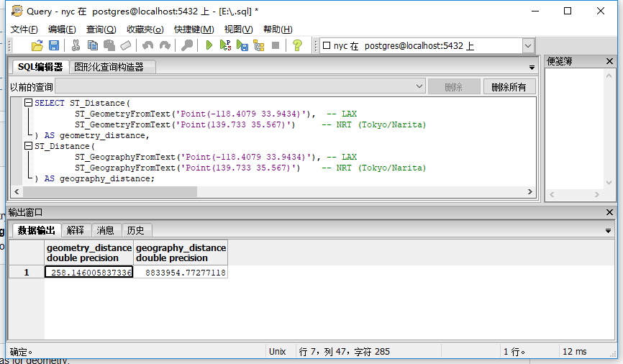The image size is (623, 364).
Task: Execute query and save results to file
Action: pos(242,46)
